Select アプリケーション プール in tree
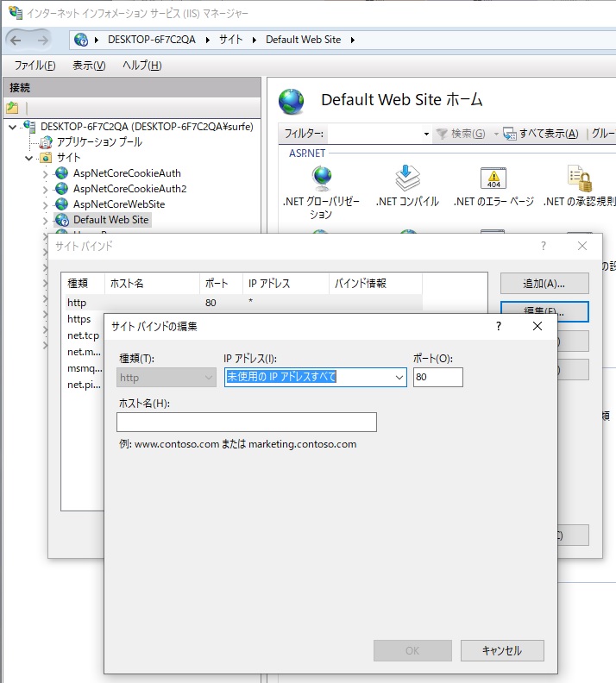Viewport: 616px width, 683px height. (99, 142)
